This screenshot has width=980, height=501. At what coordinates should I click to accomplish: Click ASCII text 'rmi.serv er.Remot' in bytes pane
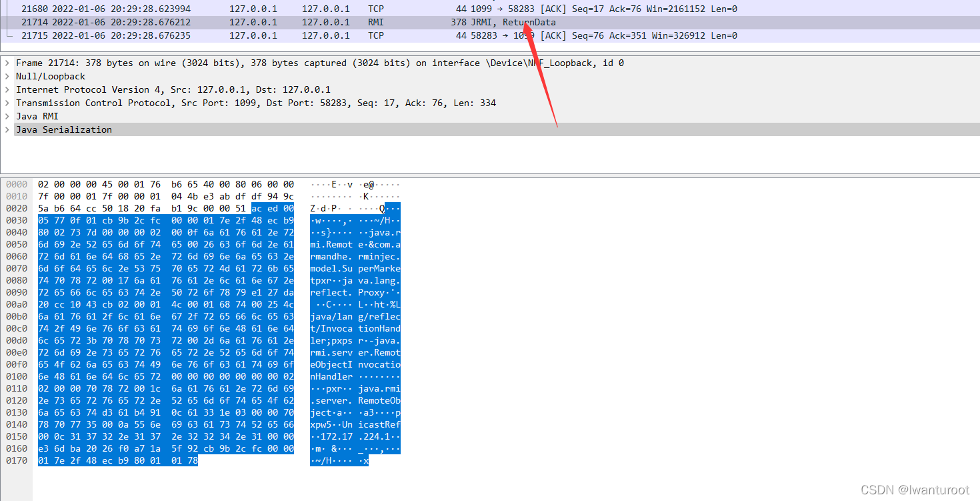pyautogui.click(x=355, y=352)
